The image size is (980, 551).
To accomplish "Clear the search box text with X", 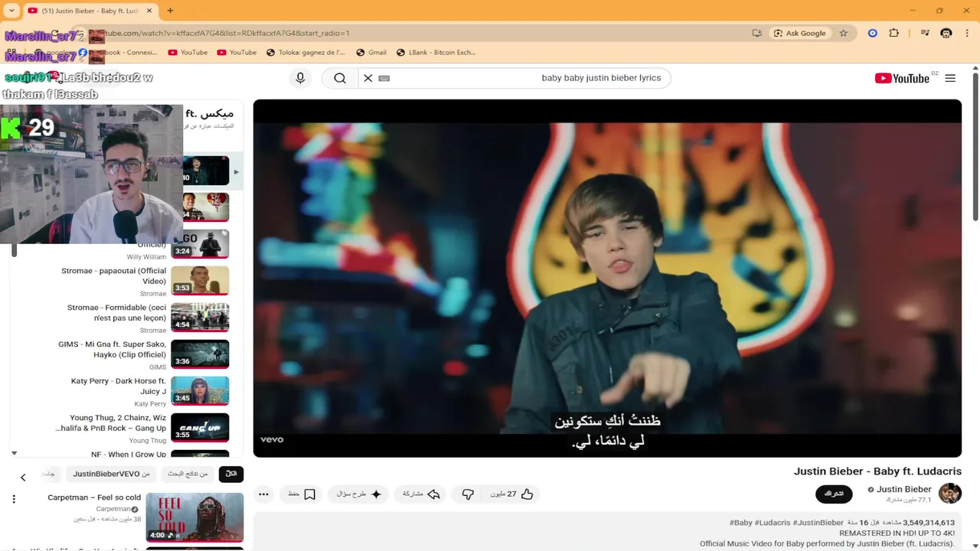I will (368, 78).
